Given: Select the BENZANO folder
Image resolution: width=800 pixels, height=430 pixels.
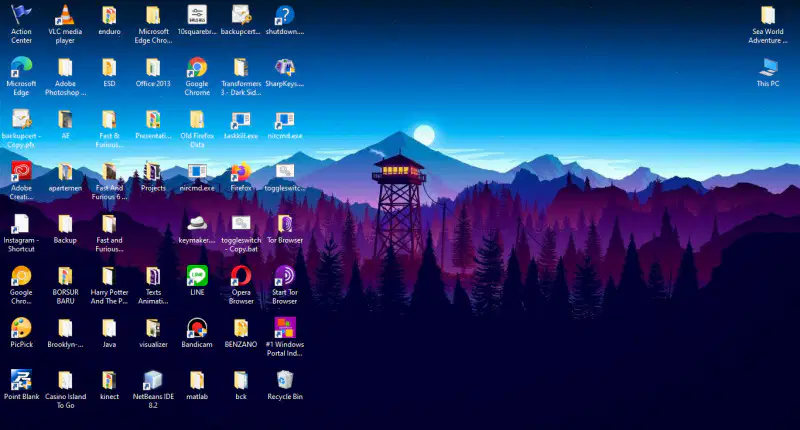Looking at the screenshot, I should tap(241, 328).
